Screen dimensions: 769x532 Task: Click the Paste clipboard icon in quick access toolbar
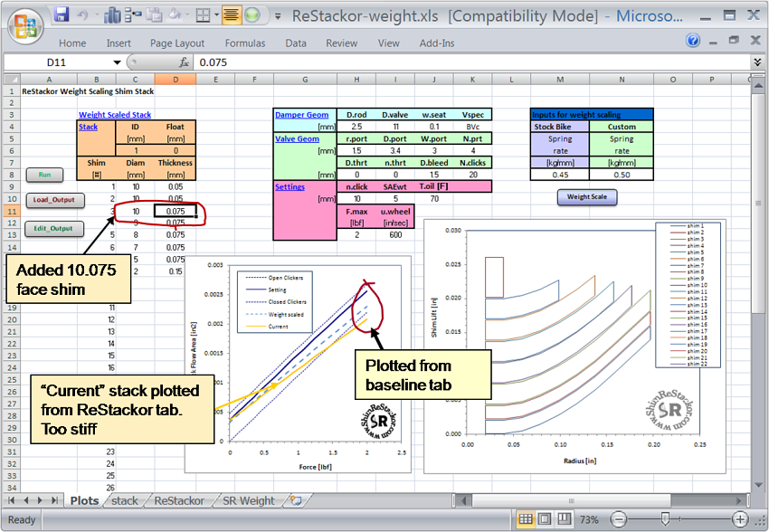(x=154, y=15)
